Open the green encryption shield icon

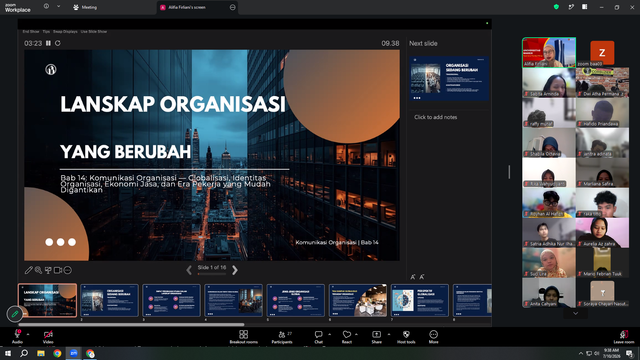click(556, 7)
